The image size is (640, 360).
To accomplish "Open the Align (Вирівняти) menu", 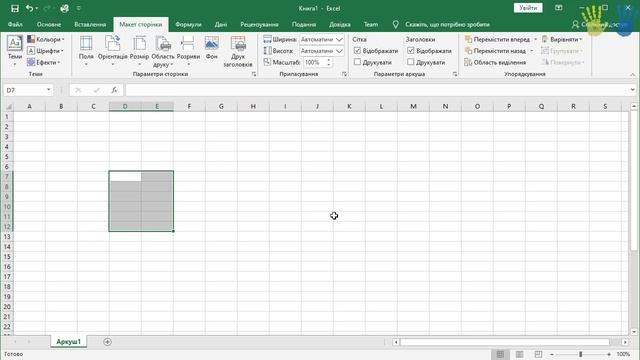I will pos(562,39).
